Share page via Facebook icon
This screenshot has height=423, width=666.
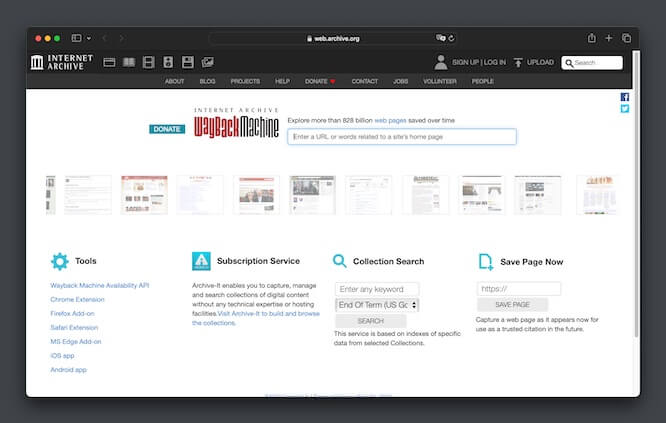pyautogui.click(x=625, y=97)
